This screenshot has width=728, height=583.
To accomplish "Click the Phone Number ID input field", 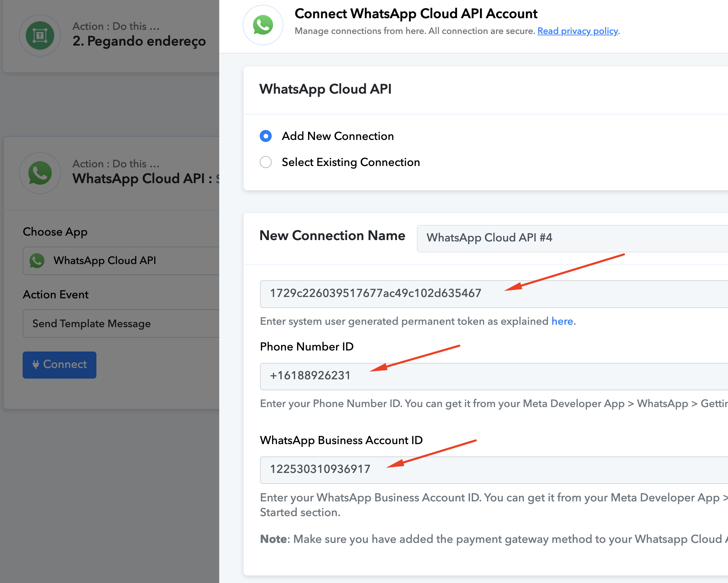I will (x=494, y=376).
